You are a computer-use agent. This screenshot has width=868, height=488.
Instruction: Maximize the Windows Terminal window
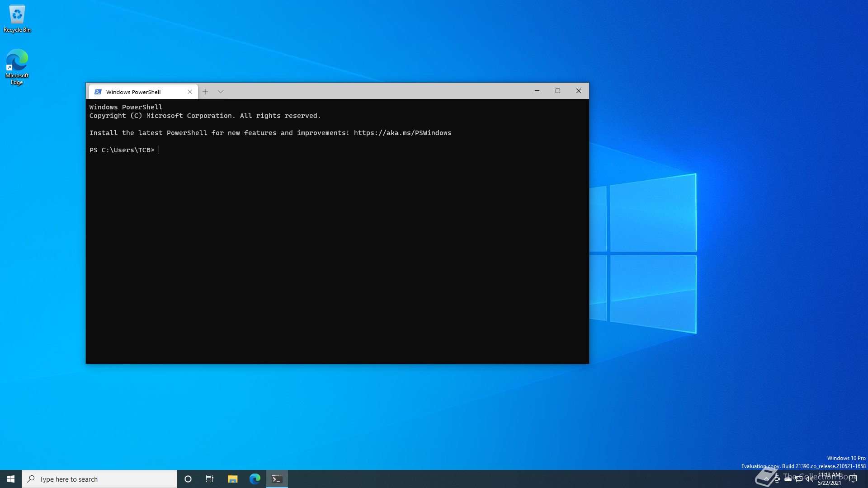558,91
